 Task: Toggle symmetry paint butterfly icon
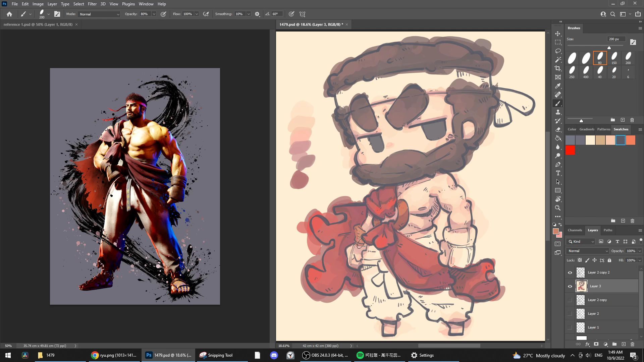click(x=302, y=14)
